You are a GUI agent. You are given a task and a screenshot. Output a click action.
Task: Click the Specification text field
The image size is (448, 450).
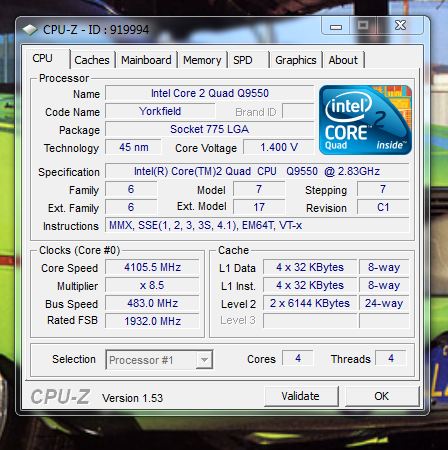[x=257, y=171]
